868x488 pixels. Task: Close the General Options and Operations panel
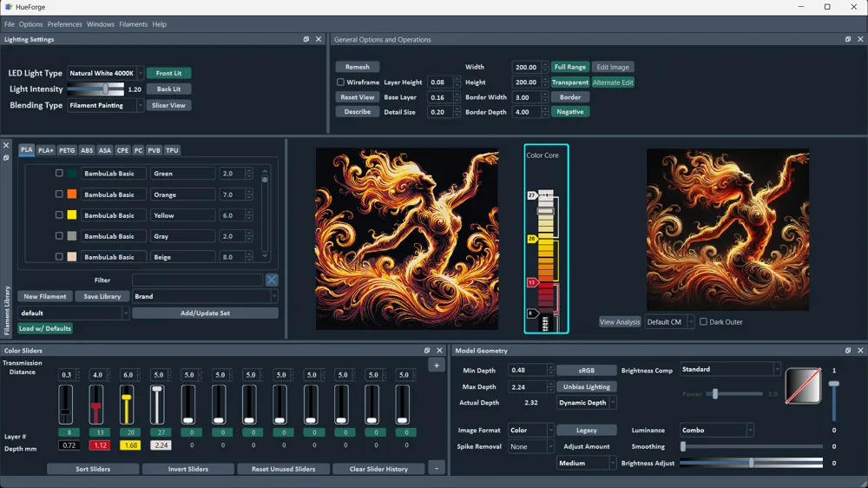coord(860,39)
